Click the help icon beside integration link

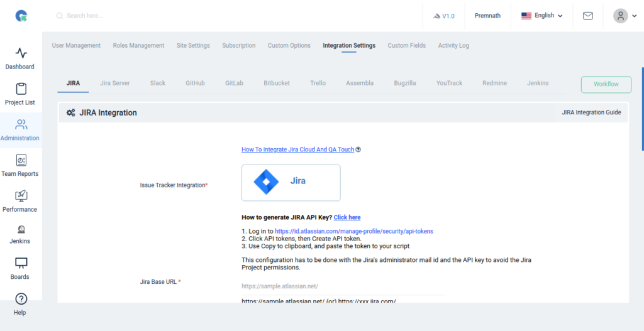point(358,150)
